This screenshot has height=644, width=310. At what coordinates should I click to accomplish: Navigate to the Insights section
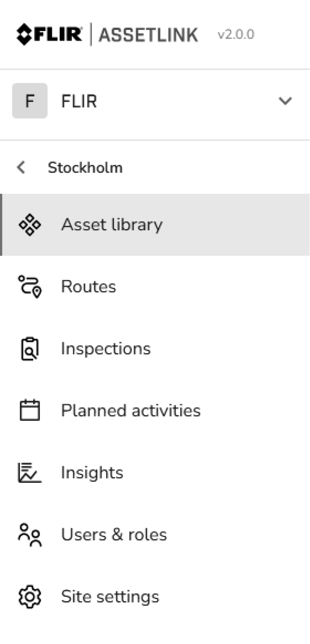pyautogui.click(x=92, y=473)
